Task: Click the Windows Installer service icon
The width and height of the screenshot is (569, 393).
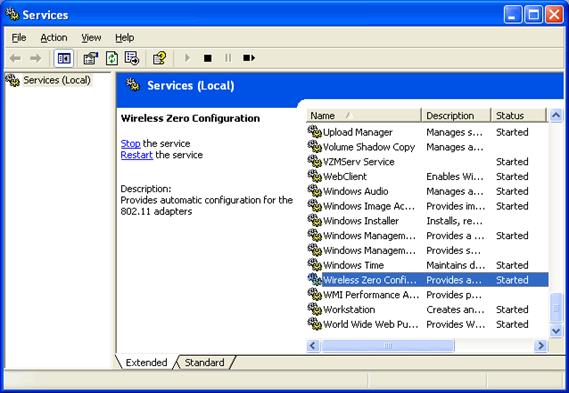Action: 315,221
